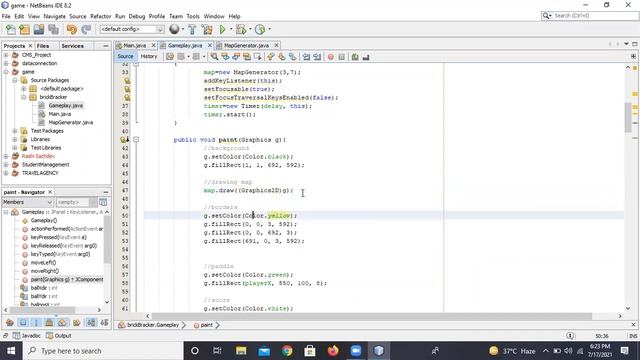The image size is (640, 360).
Task: Click the Debug Project icon
Action: 241,29
